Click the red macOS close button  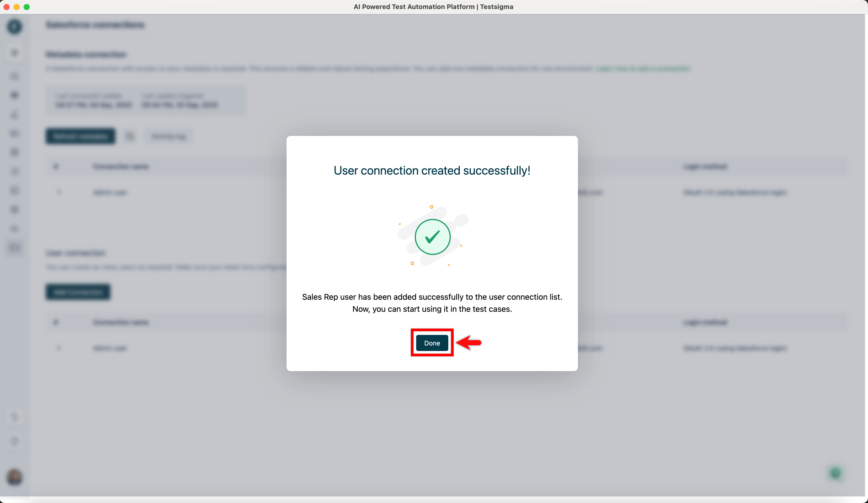(x=6, y=7)
